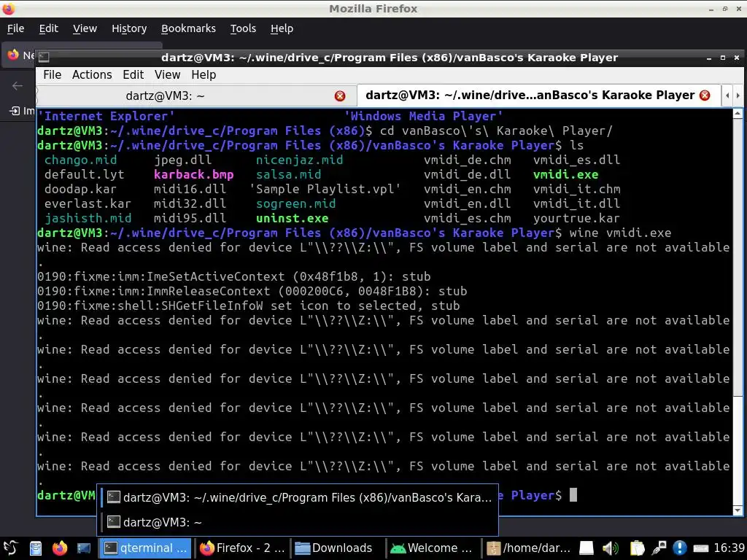Open the terminal File menu
The height and width of the screenshot is (560, 747).
tap(52, 75)
